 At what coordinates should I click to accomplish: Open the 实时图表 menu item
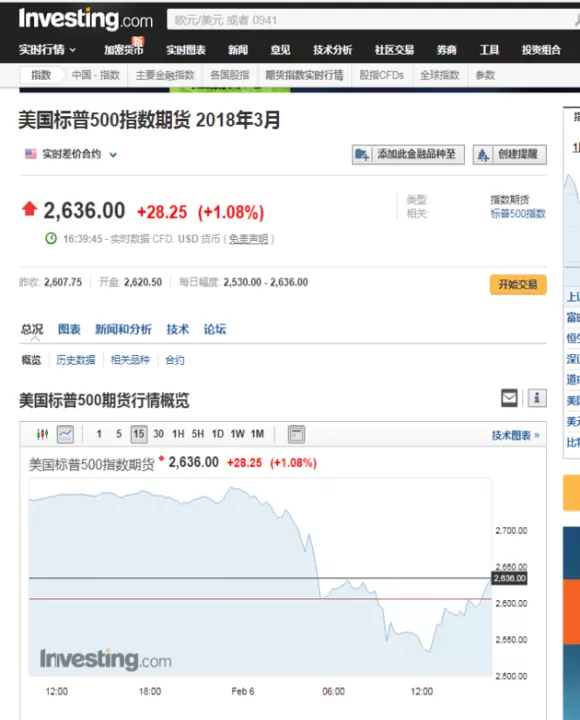click(x=186, y=50)
